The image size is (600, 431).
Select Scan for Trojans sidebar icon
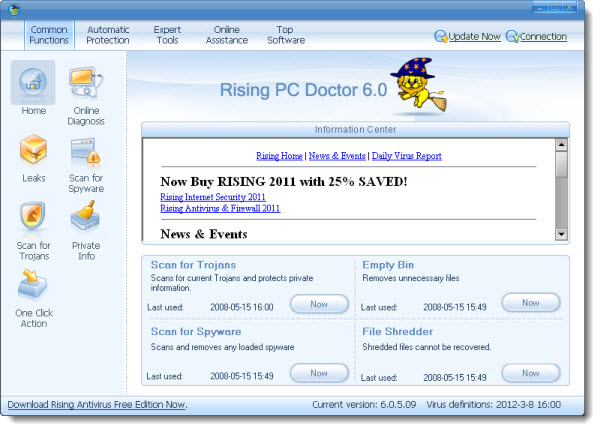tap(33, 217)
